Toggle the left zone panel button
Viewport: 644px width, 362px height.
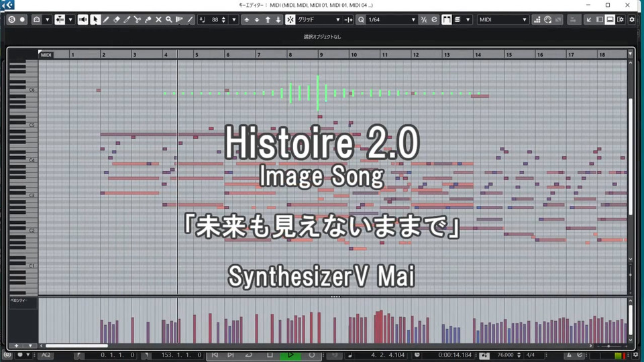(x=600, y=19)
